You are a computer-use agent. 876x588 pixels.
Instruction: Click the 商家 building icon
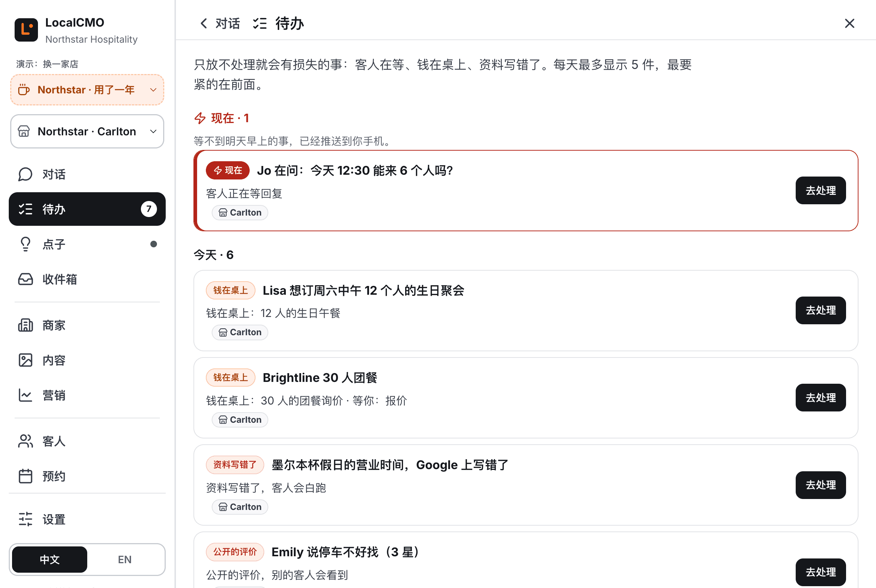tap(26, 325)
